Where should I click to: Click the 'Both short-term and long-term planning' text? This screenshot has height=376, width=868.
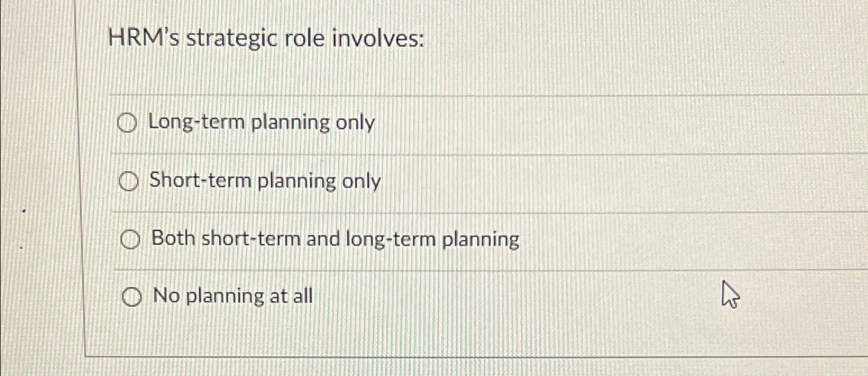pyautogui.click(x=334, y=239)
